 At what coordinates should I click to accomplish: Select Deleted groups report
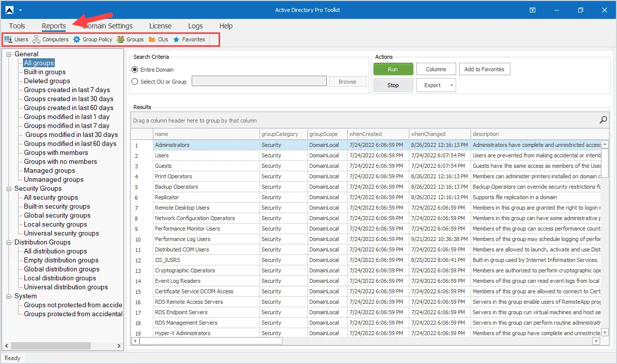pyautogui.click(x=47, y=81)
